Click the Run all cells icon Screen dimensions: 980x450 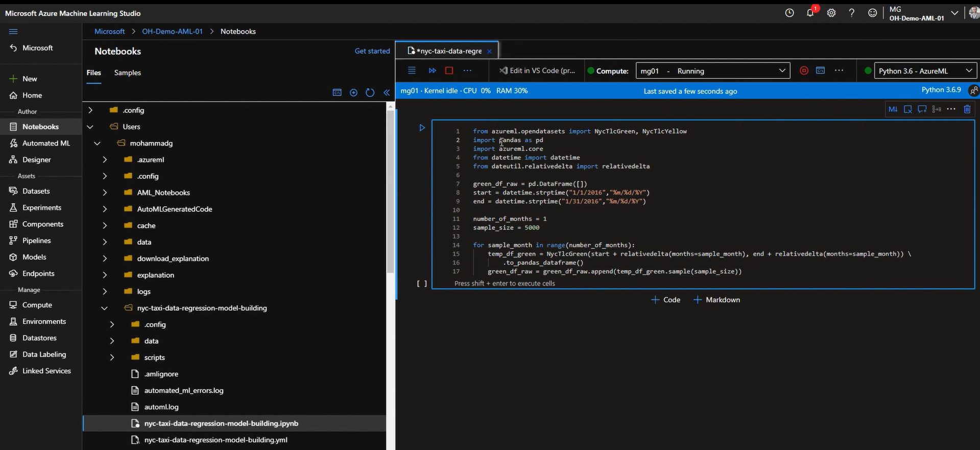pyautogui.click(x=432, y=70)
